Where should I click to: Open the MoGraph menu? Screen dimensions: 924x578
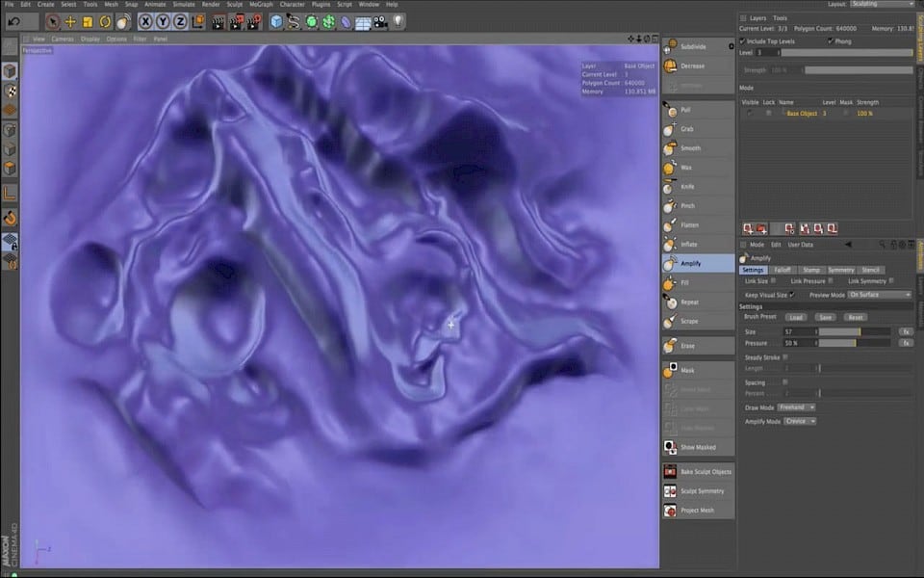261,4
